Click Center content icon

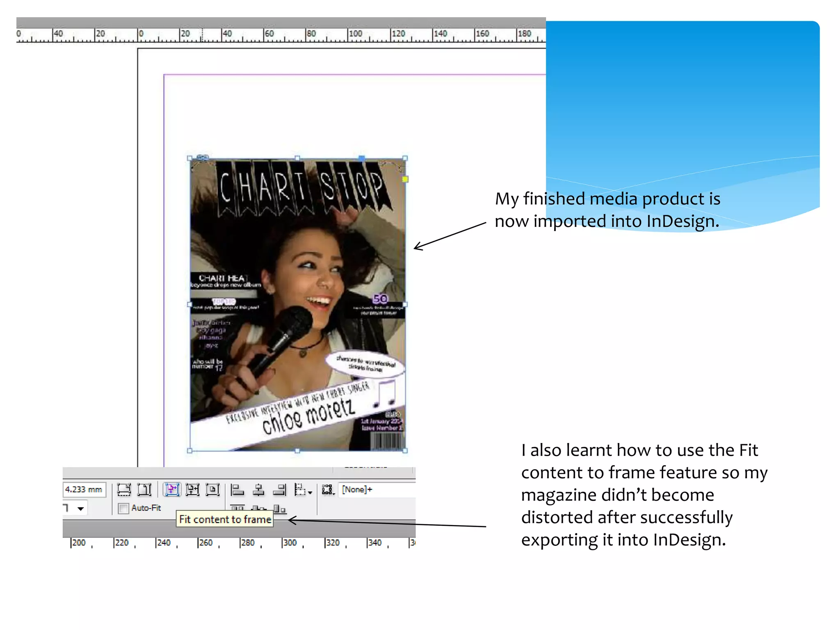tap(212, 489)
